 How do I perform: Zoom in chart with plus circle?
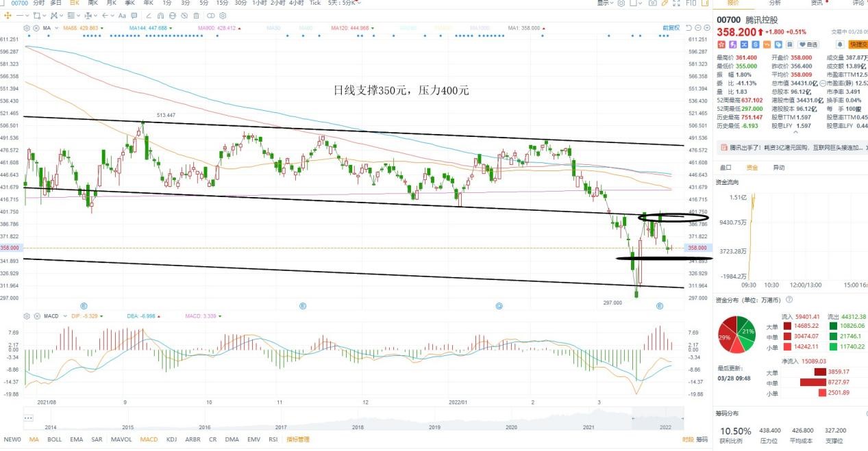(707, 28)
